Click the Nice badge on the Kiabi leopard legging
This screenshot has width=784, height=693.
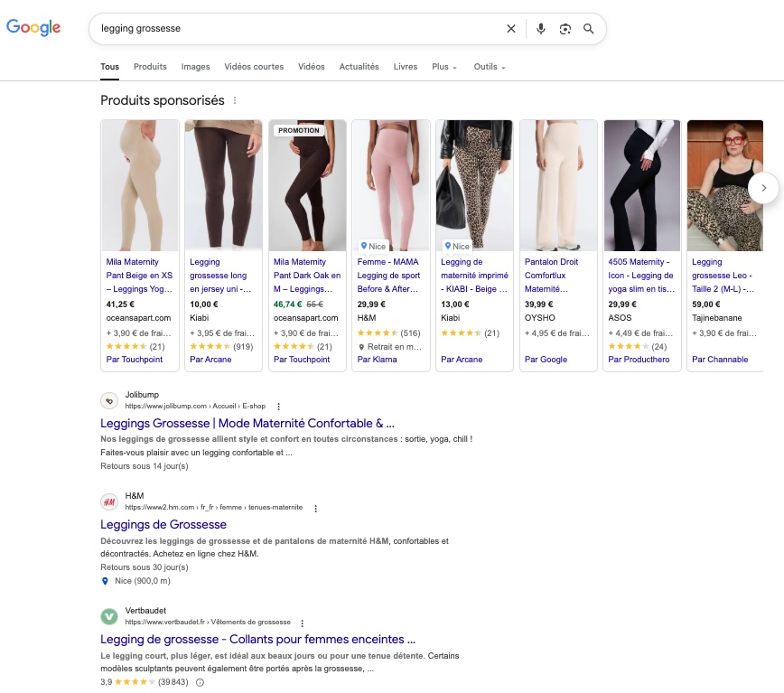pos(457,246)
